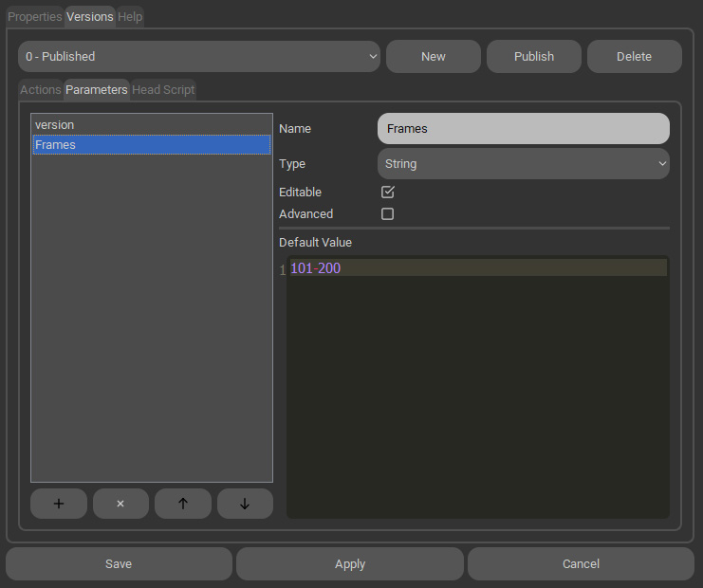Click Cancel to discard changes
The width and height of the screenshot is (703, 588).
coord(581,563)
